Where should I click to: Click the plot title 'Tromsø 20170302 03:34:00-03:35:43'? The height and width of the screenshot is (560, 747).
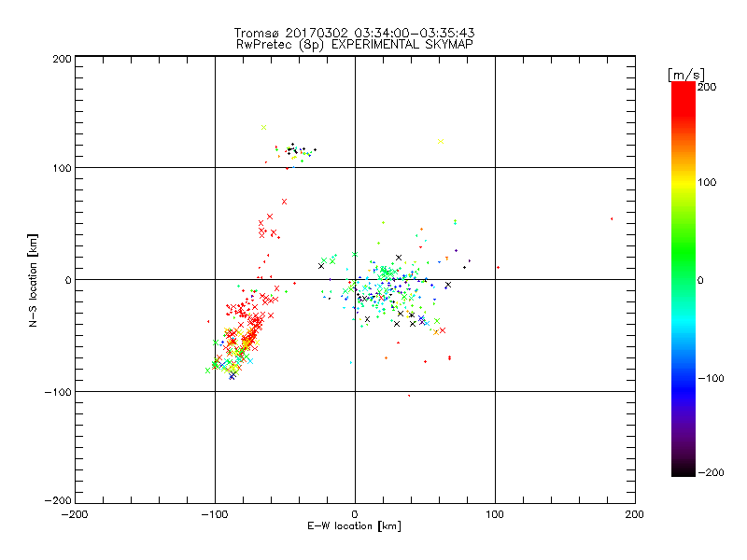[354, 33]
